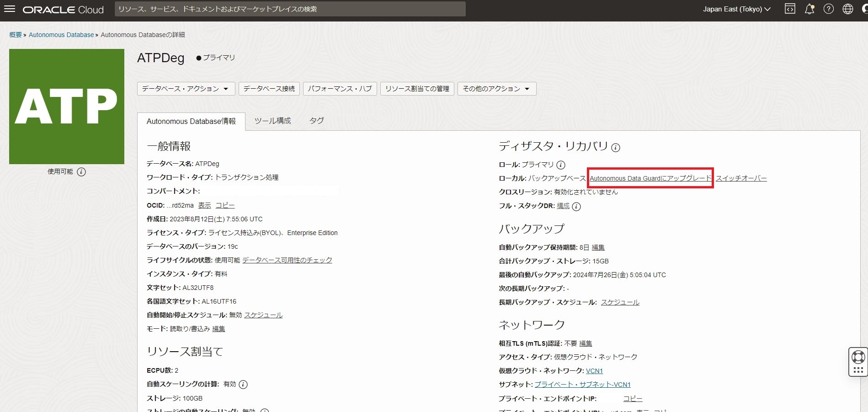868x412 pixels.
Task: Click info icon next to 使用可能 status
Action: tap(81, 172)
